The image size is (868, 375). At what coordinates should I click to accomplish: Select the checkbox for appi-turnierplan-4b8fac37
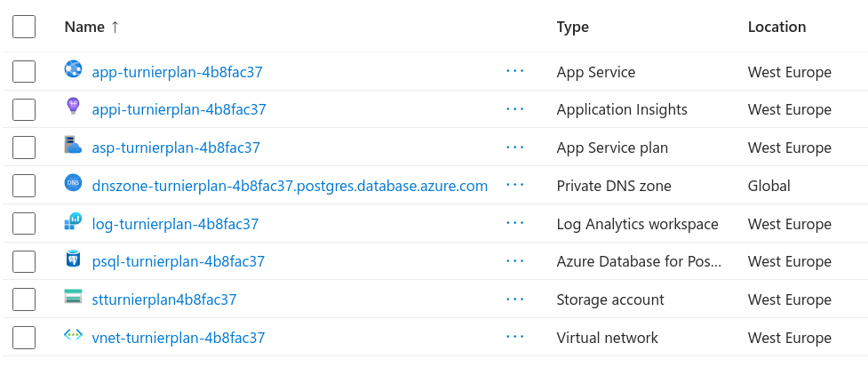pos(24,109)
